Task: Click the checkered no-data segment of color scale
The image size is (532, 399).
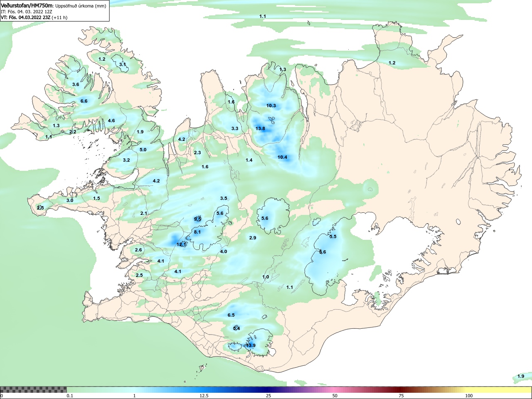Action: tap(33, 390)
